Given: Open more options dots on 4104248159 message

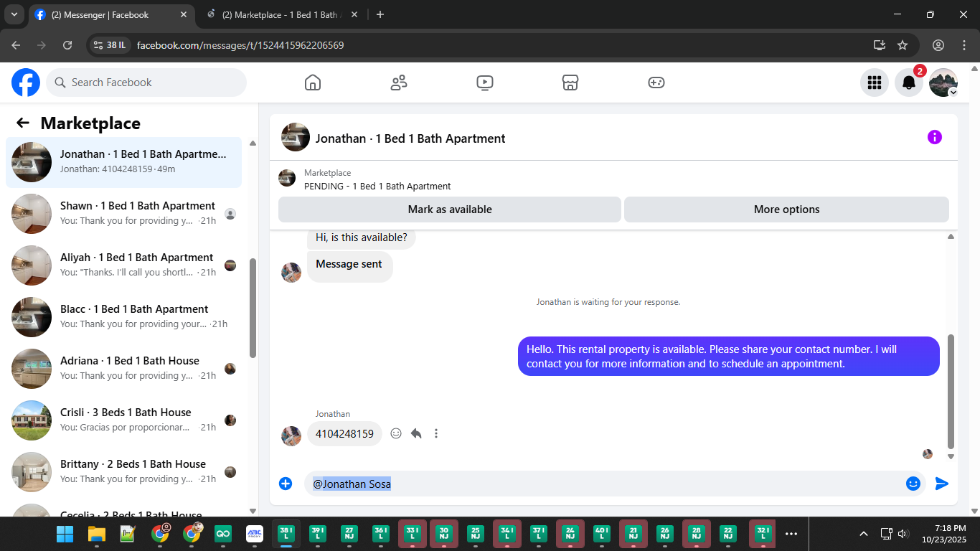Looking at the screenshot, I should [x=436, y=433].
